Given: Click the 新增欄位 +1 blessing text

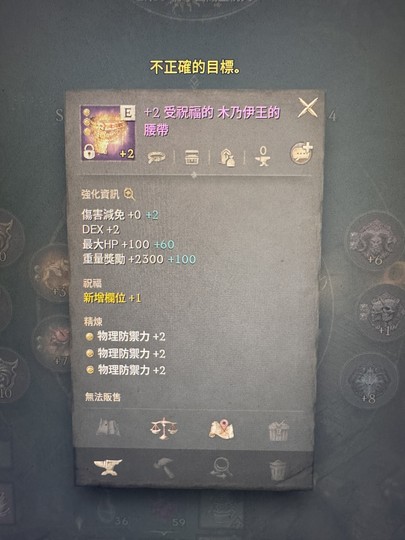Looking at the screenshot, I should 112,298.
